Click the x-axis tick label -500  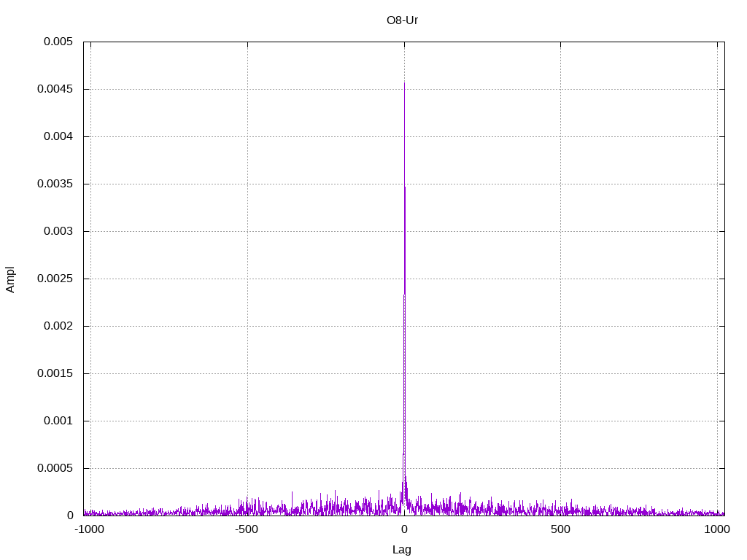(x=247, y=529)
